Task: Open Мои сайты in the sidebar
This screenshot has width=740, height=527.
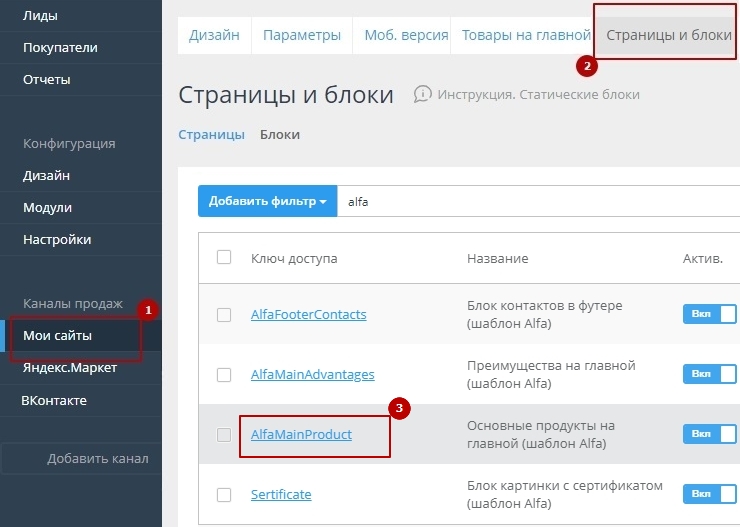Action: tap(58, 335)
